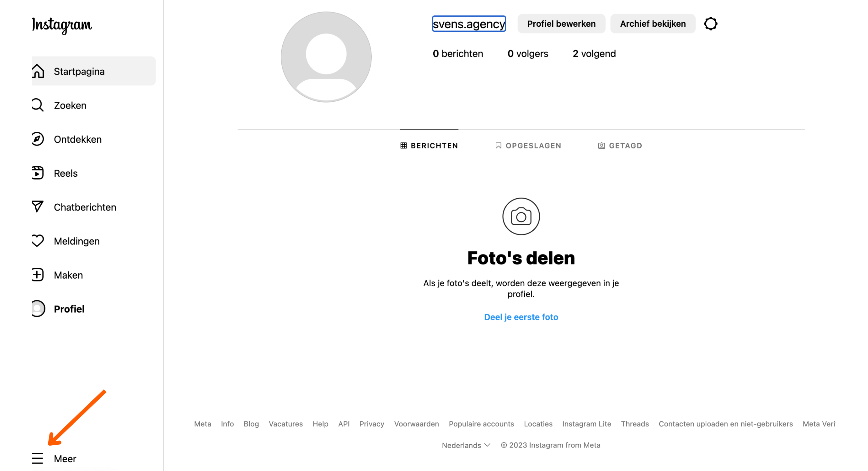Click the Archief bekijken button

click(652, 23)
